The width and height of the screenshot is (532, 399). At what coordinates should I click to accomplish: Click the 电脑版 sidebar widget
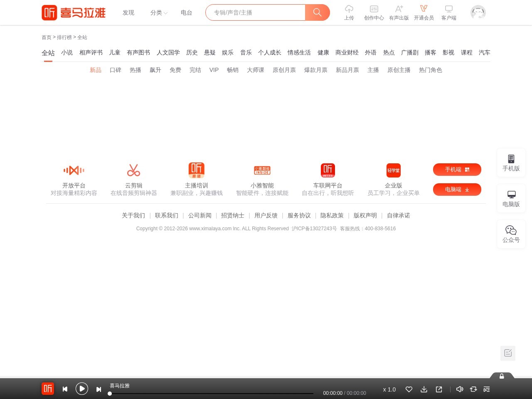[511, 198]
